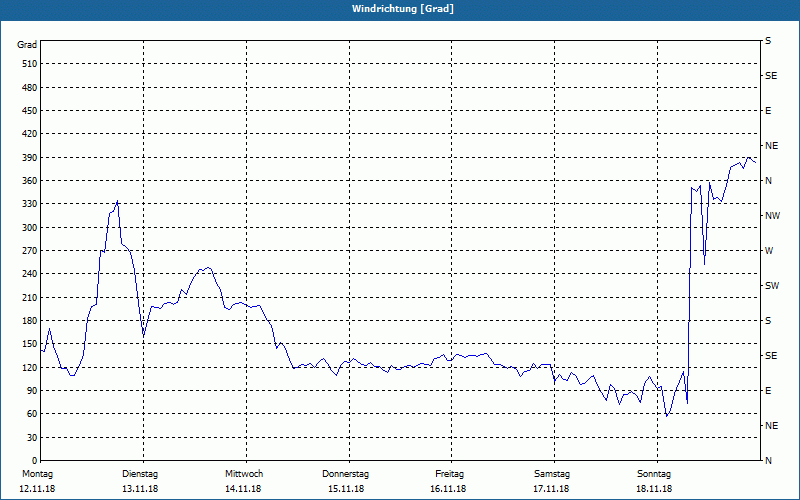The width and height of the screenshot is (800, 500).
Task: Select the 120 y-axis value
Action: coord(30,368)
